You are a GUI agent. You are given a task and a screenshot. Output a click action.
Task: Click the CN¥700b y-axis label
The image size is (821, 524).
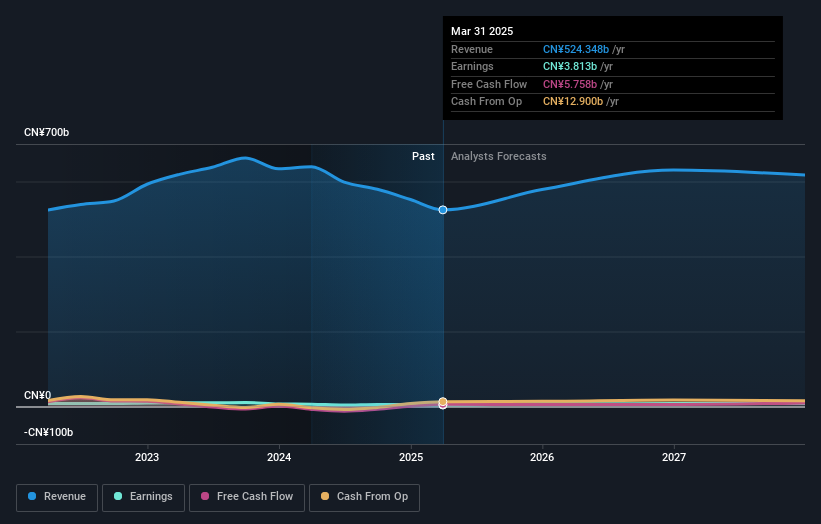[47, 132]
